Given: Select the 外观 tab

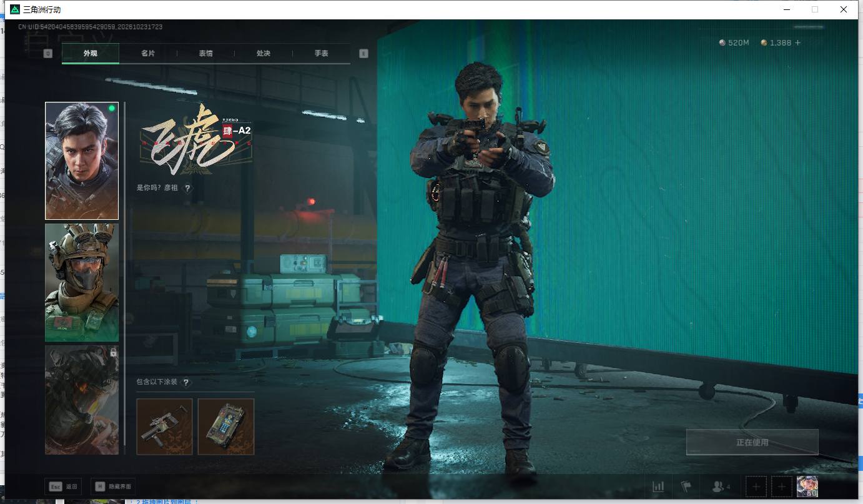Looking at the screenshot, I should 91,54.
